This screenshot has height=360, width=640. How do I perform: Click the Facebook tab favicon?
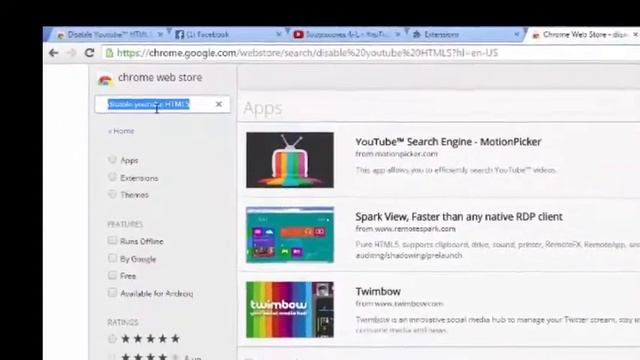point(179,35)
